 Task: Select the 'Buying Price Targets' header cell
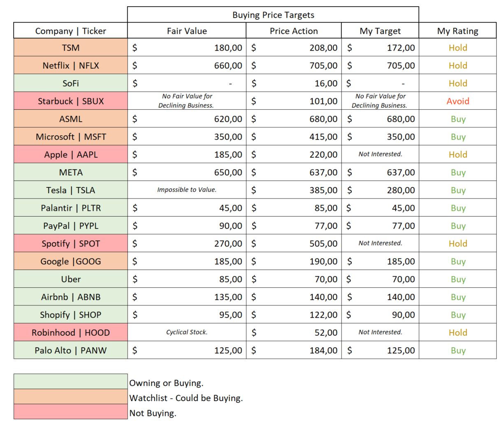[x=273, y=15]
